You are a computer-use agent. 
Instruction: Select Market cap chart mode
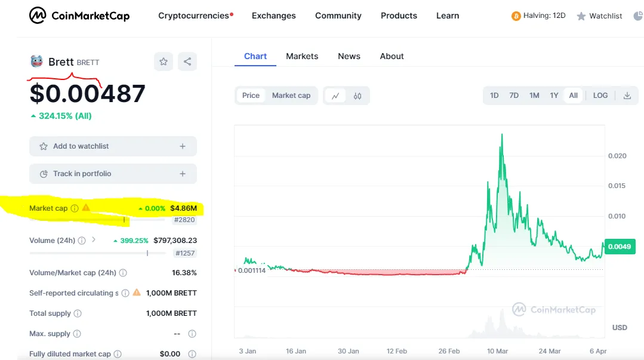[x=291, y=96]
